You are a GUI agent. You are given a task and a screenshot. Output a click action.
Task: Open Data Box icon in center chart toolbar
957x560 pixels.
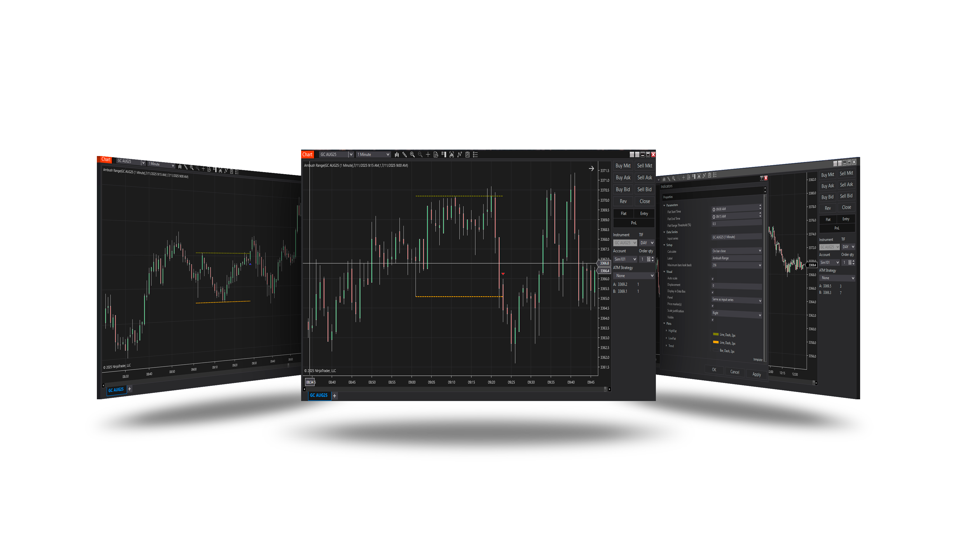436,155
